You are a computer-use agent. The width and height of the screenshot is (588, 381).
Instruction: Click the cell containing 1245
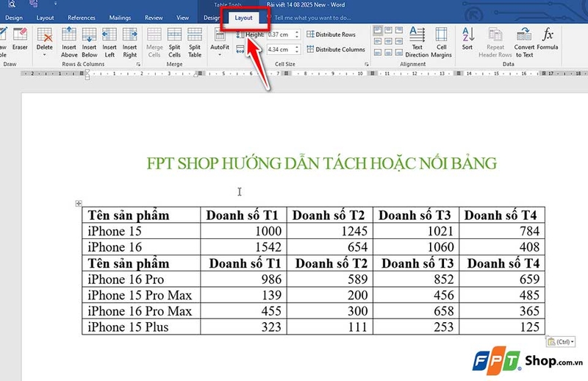(x=330, y=231)
